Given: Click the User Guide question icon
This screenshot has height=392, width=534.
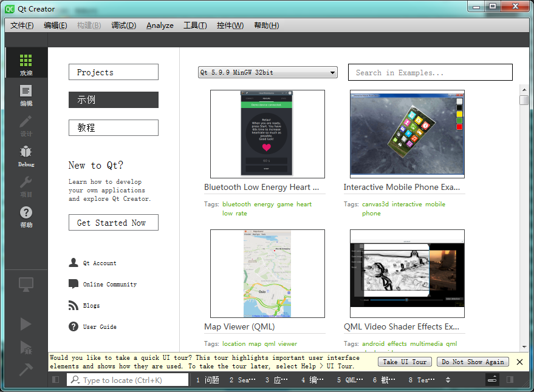Looking at the screenshot, I should click(74, 326).
